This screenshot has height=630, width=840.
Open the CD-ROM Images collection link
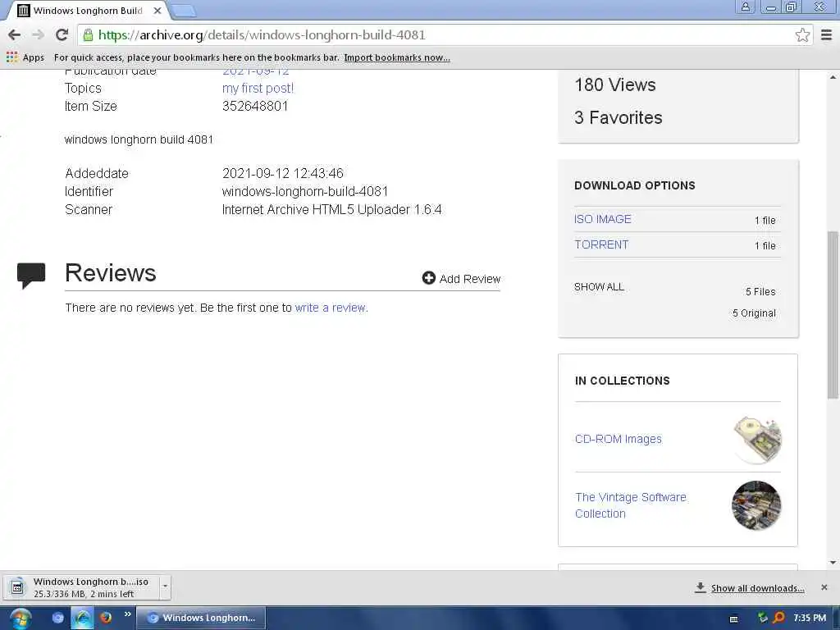619,439
